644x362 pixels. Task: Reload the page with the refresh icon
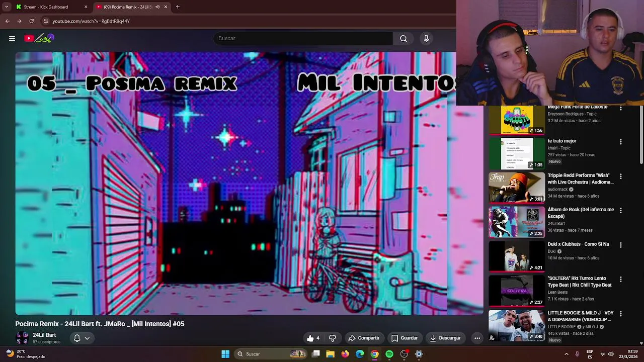(x=31, y=21)
